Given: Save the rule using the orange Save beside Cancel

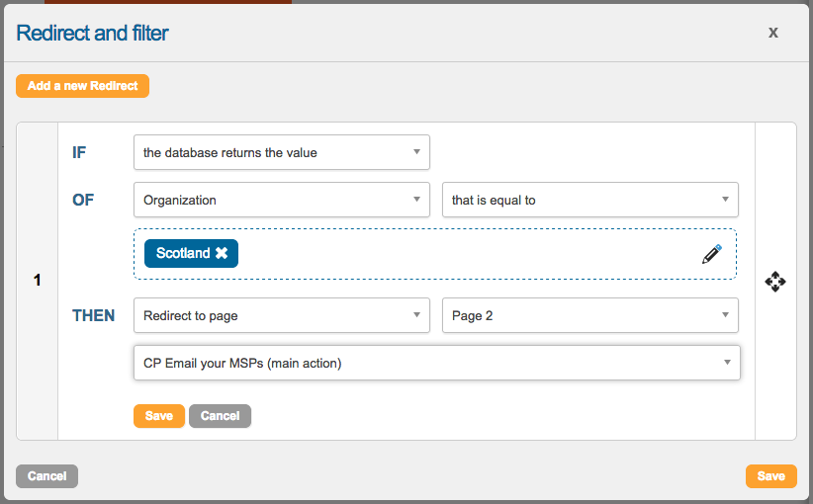Looking at the screenshot, I should (x=158, y=416).
